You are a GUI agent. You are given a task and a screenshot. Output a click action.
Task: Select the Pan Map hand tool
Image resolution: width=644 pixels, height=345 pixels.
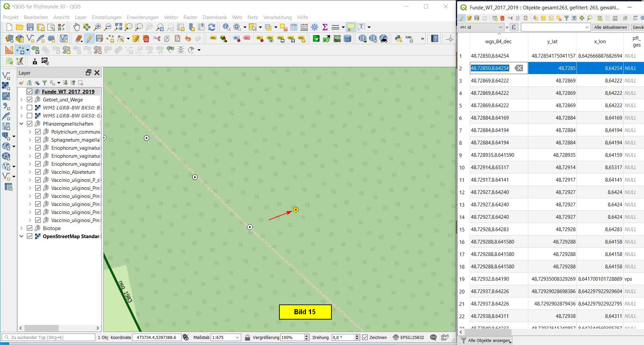pyautogui.click(x=76, y=27)
